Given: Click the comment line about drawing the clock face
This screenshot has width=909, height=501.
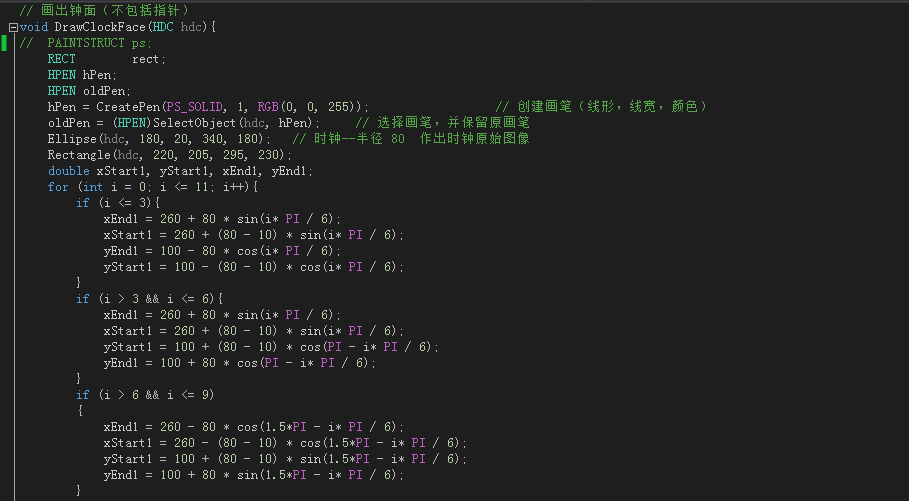Looking at the screenshot, I should pos(104,10).
